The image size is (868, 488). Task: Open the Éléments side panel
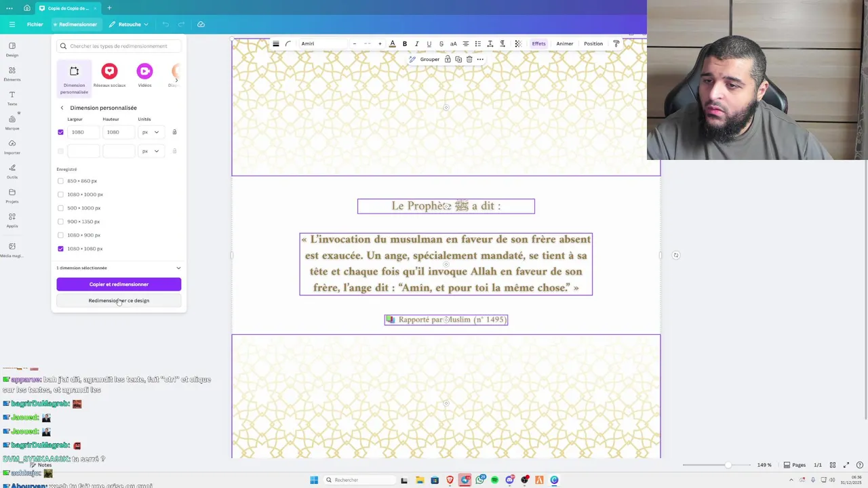coord(12,74)
